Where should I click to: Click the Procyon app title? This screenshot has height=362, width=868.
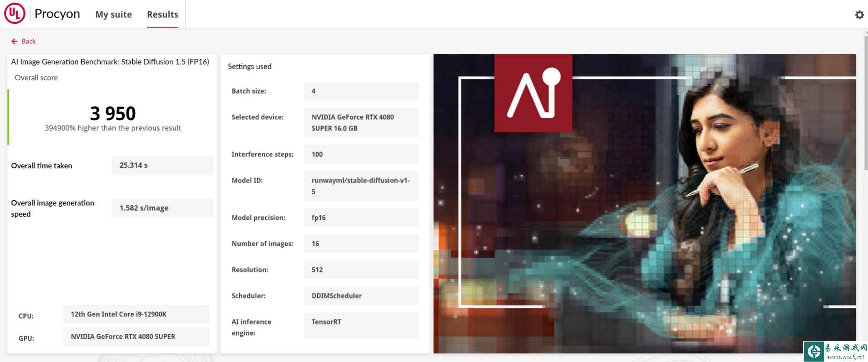click(57, 14)
